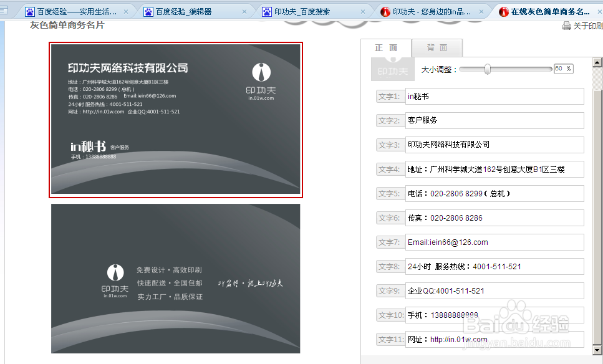The height and width of the screenshot is (364, 603).
Task: Click the printer icon beside 关于印刷
Action: pyautogui.click(x=566, y=26)
